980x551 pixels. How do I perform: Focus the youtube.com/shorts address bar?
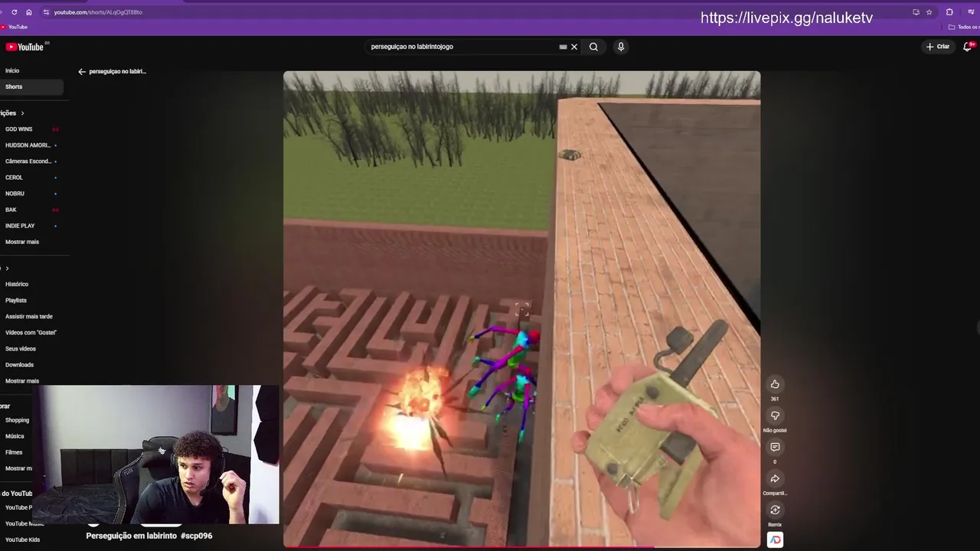tap(98, 12)
